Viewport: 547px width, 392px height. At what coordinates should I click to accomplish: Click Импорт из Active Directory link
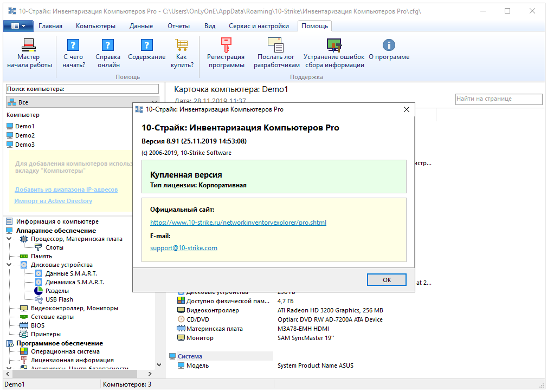(53, 201)
